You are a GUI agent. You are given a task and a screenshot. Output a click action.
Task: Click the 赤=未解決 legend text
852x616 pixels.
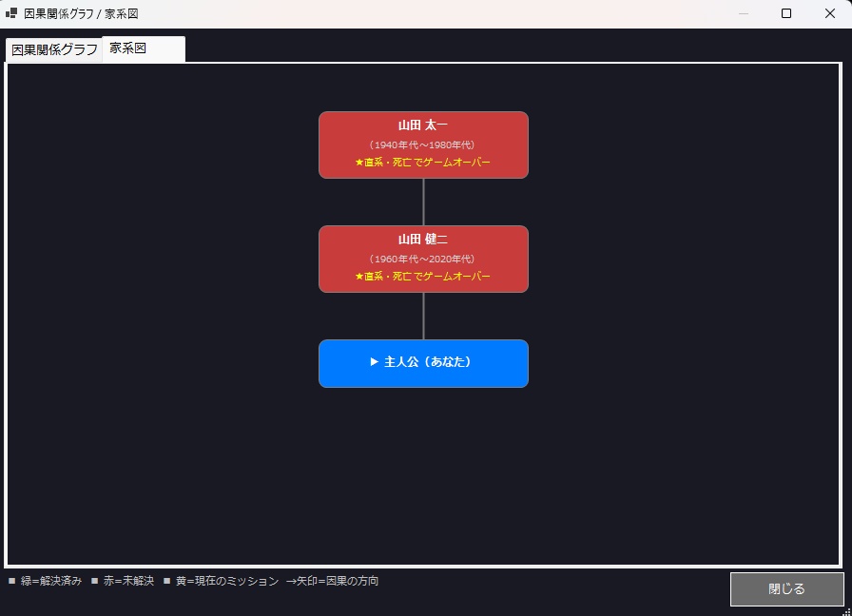click(128, 581)
